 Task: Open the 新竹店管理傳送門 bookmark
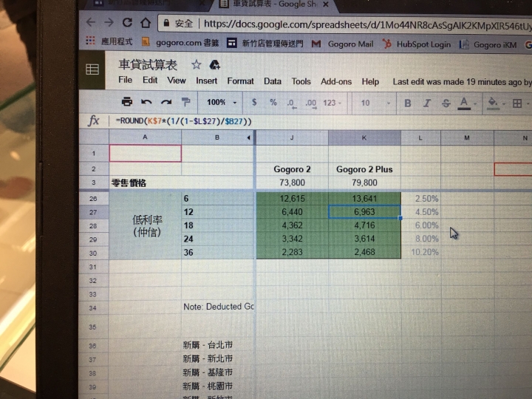click(265, 44)
